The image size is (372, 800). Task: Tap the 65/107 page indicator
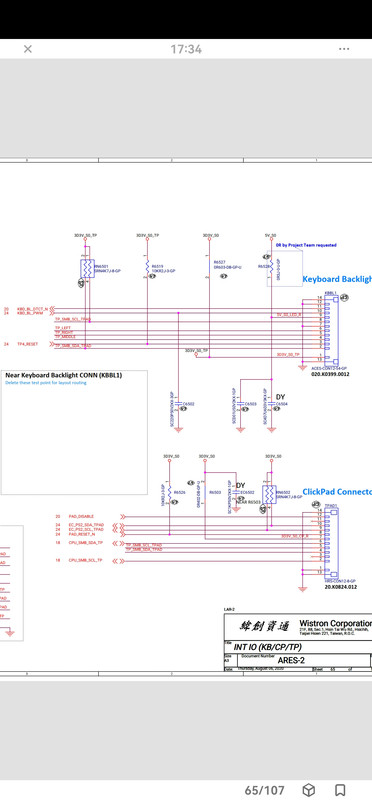[x=264, y=790]
